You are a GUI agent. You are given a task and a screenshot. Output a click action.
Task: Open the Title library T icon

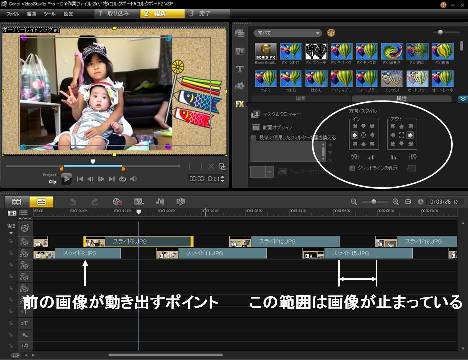pyautogui.click(x=240, y=69)
